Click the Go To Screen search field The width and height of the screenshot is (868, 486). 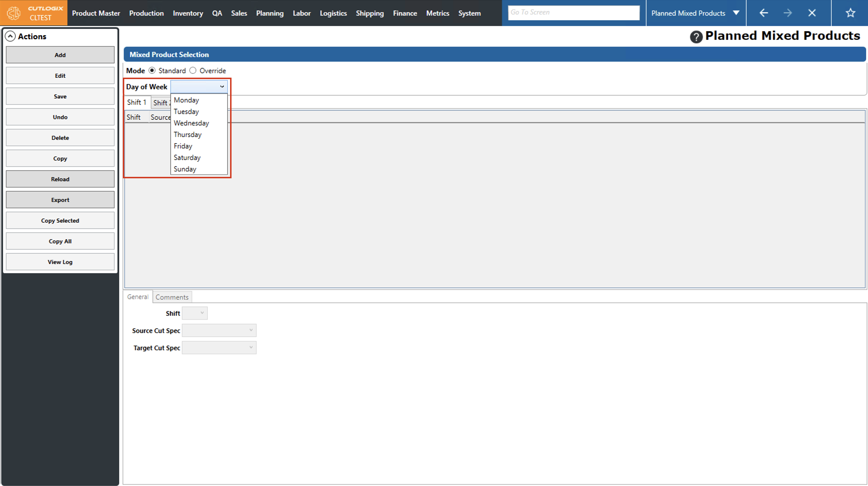(573, 12)
